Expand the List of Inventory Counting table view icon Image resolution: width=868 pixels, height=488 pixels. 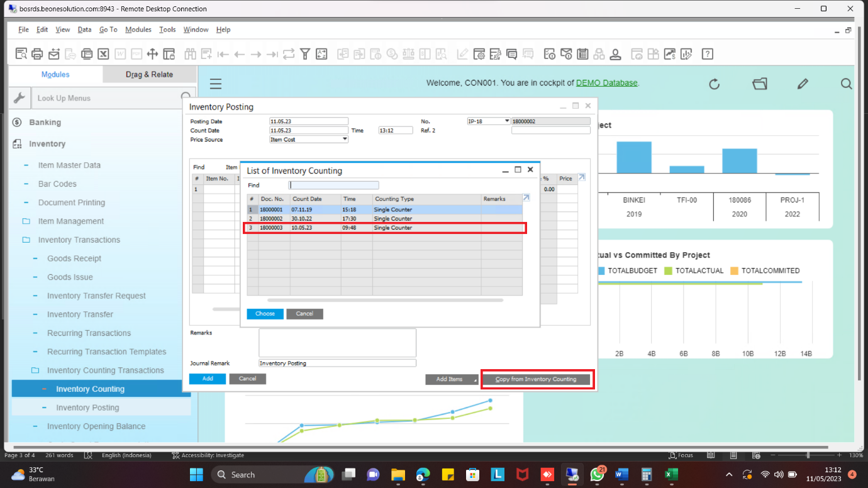coord(526,198)
